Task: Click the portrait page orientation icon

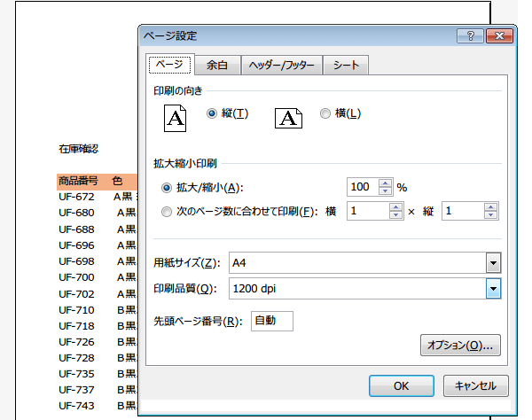Action: tap(175, 119)
